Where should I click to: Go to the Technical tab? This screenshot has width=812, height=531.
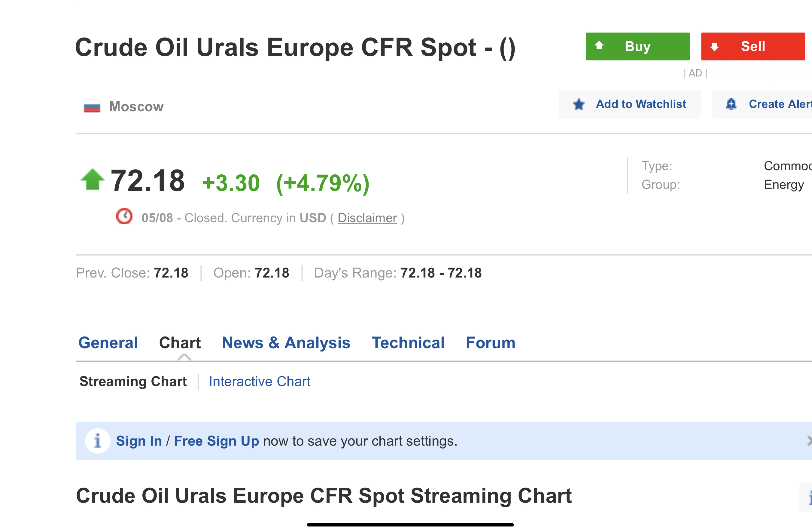[408, 342]
